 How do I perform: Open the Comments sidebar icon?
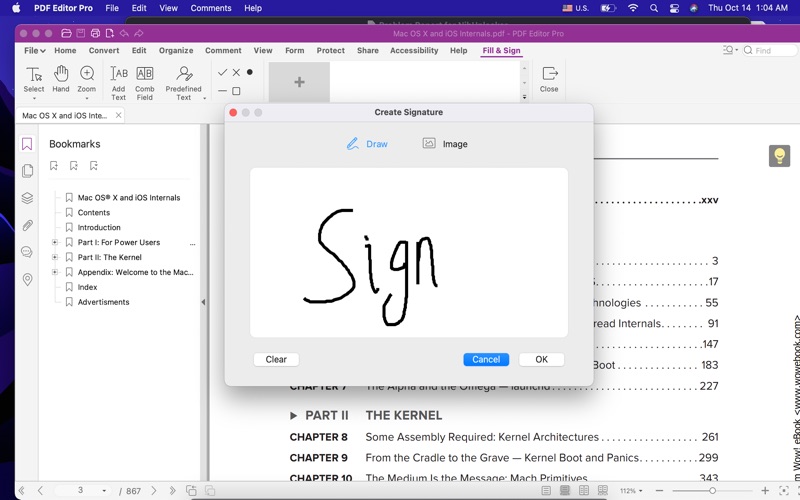coord(27,252)
